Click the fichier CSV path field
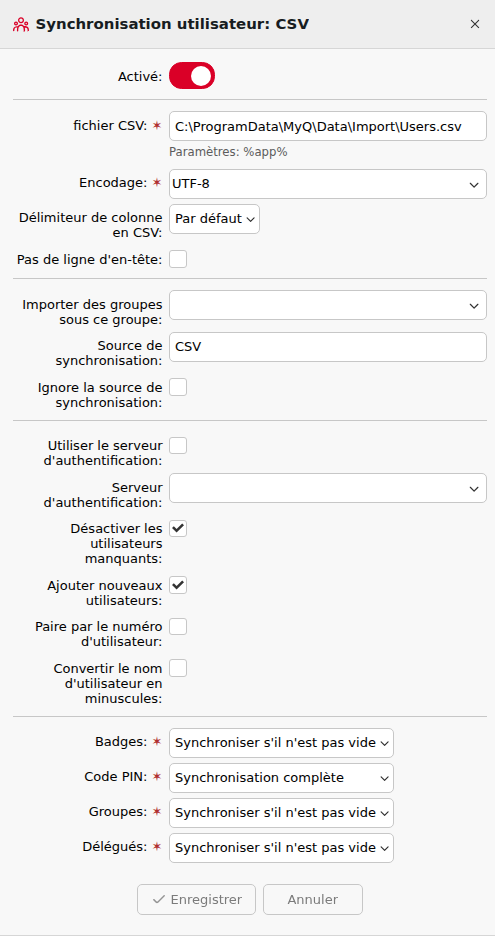The height and width of the screenshot is (944, 495). (x=328, y=126)
